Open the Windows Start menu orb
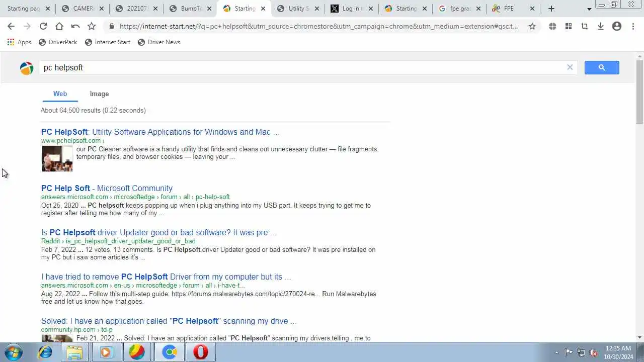 tap(14, 352)
